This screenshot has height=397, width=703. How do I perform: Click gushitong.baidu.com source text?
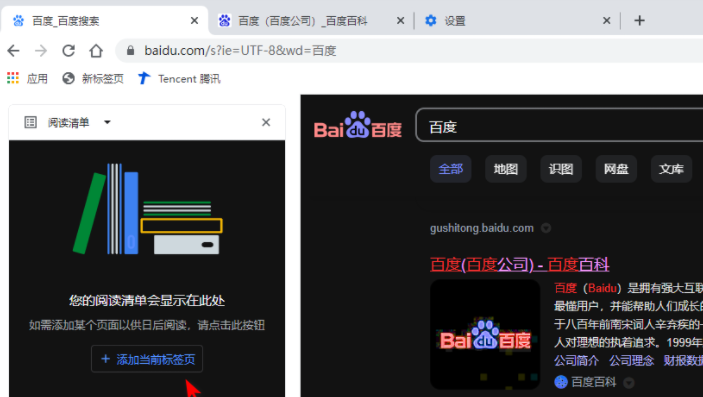pyautogui.click(x=482, y=228)
